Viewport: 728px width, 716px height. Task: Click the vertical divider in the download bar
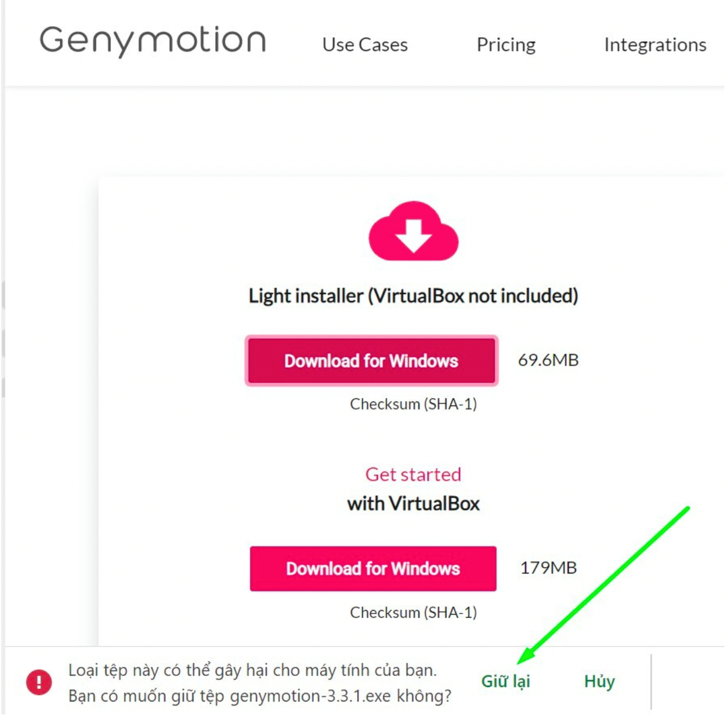(651, 682)
